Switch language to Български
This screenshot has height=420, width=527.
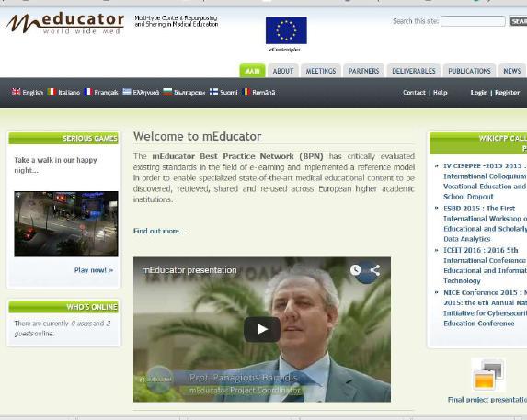[189, 92]
